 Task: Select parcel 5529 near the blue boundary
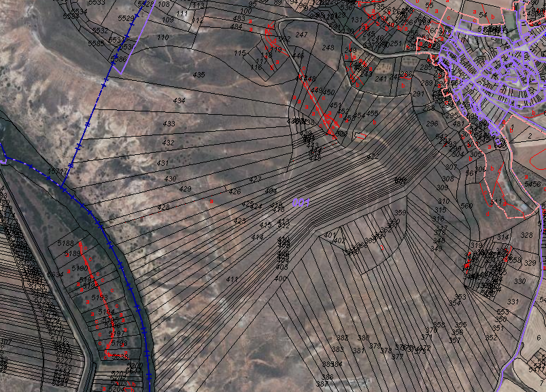125,17
